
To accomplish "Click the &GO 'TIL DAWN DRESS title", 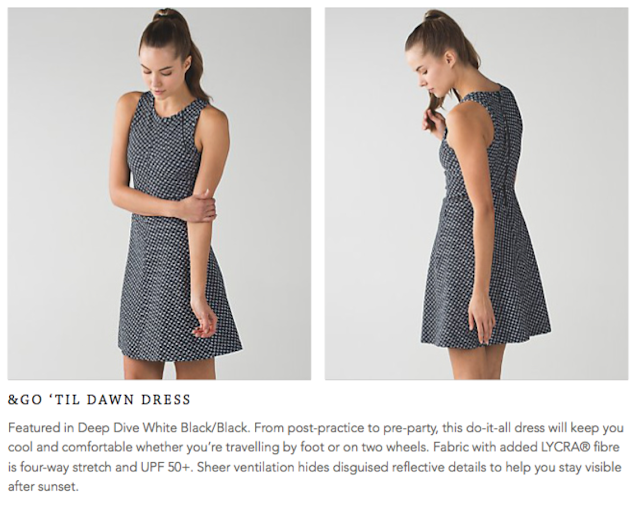I will pyautogui.click(x=99, y=400).
